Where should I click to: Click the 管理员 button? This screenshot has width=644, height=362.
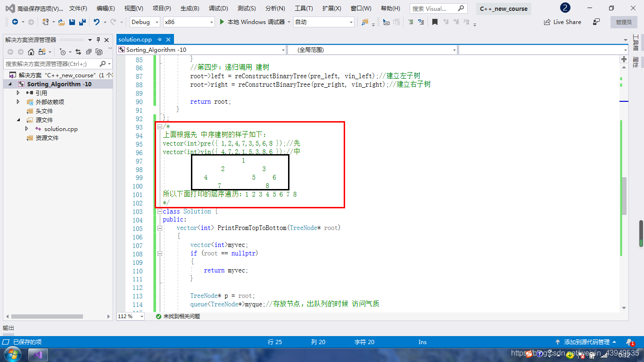pyautogui.click(x=624, y=22)
